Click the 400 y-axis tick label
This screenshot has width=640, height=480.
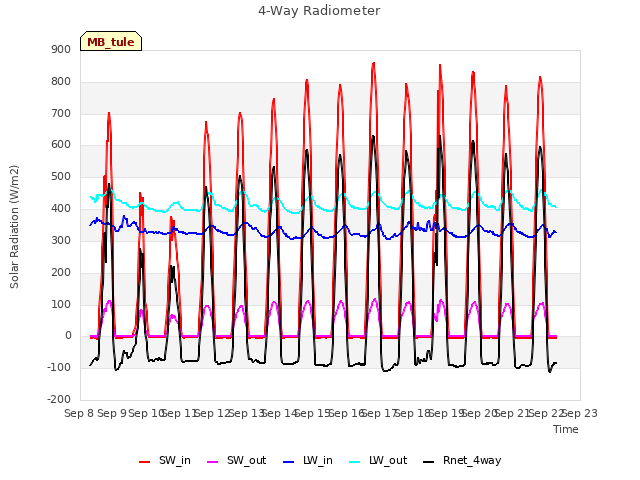pos(61,209)
